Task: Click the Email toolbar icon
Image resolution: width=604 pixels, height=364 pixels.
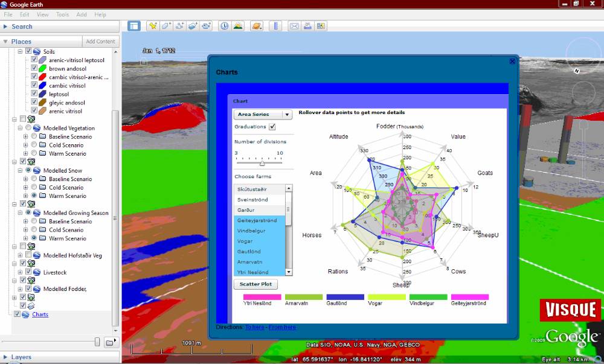Action: (x=295, y=26)
